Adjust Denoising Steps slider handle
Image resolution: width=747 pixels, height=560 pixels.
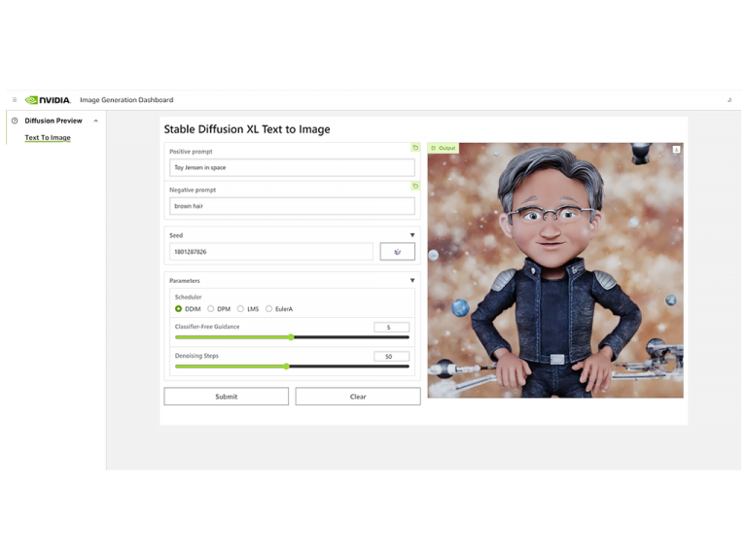click(x=286, y=367)
